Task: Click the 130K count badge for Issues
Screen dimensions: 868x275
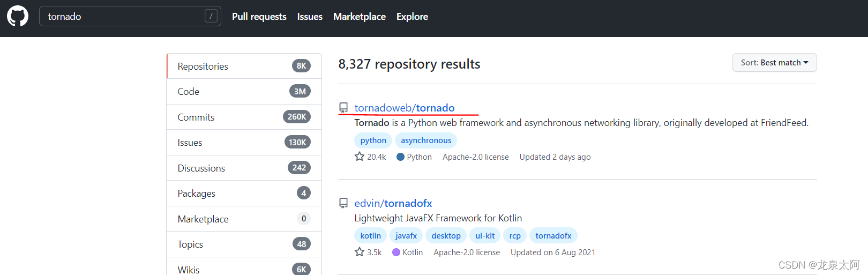Action: coord(297,143)
